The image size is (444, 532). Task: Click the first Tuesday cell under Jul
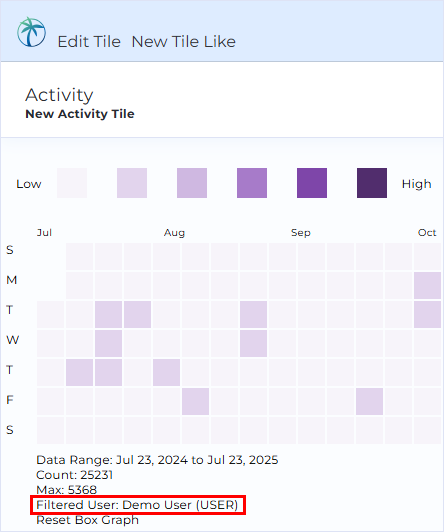pyautogui.click(x=51, y=314)
